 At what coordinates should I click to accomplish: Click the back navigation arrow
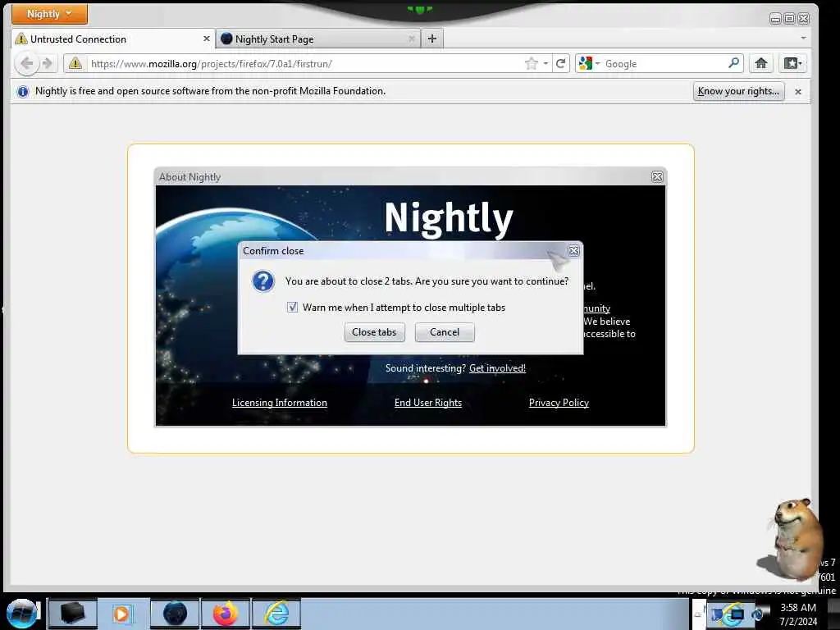[x=26, y=64]
